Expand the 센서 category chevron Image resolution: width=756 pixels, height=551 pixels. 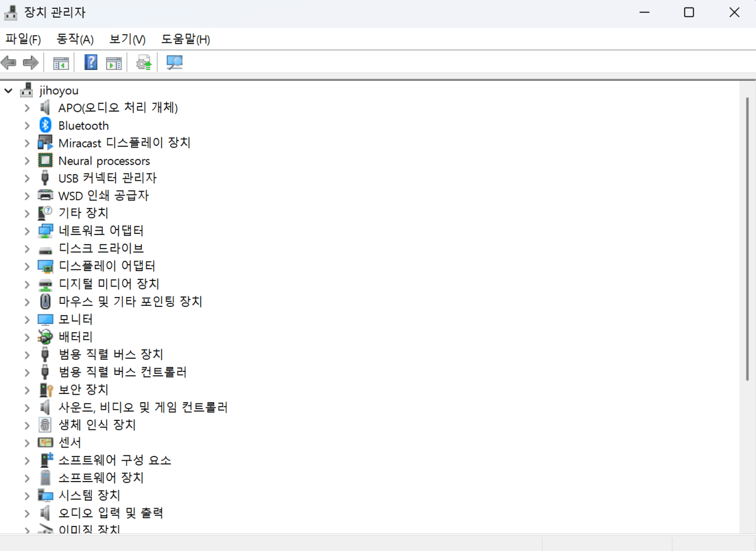[27, 443]
